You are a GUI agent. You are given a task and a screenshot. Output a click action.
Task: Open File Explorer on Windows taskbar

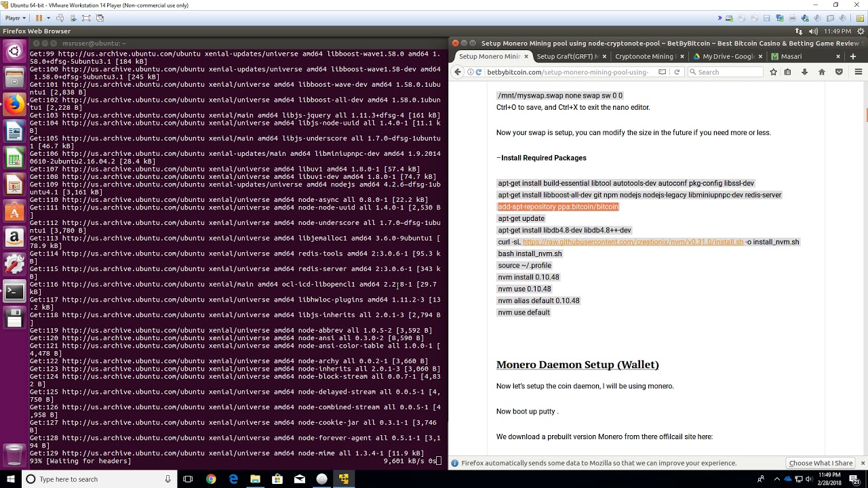pos(255,479)
